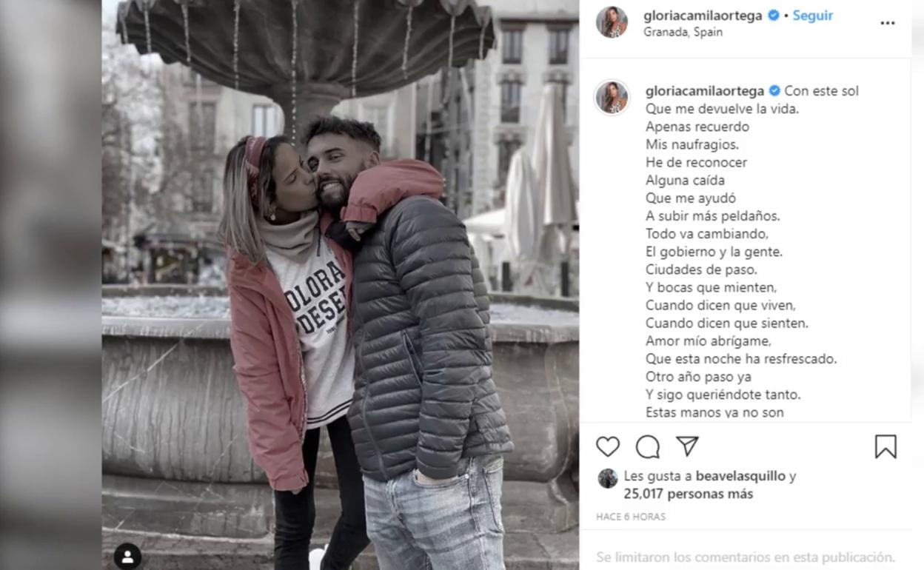Open the Hace 6 horas timestamp
924x570 pixels.
click(631, 517)
